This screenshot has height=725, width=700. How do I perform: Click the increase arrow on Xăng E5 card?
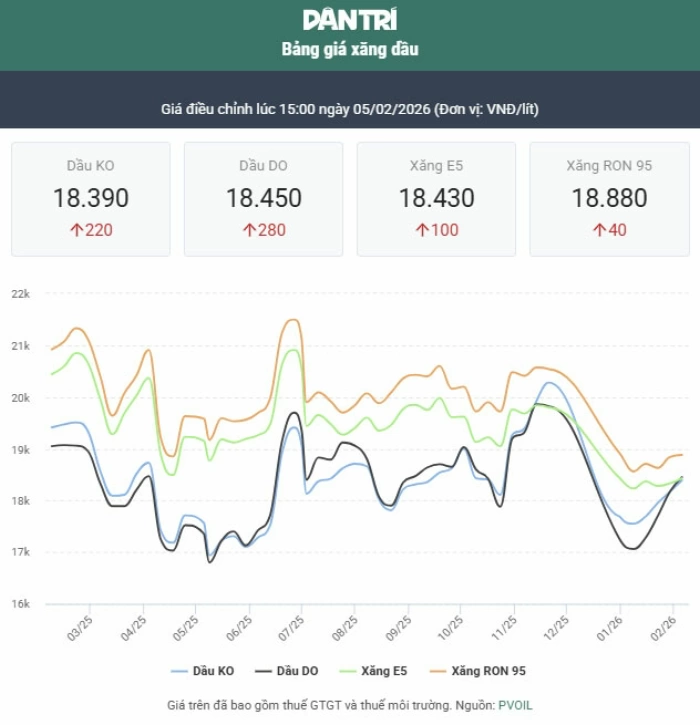pos(422,230)
